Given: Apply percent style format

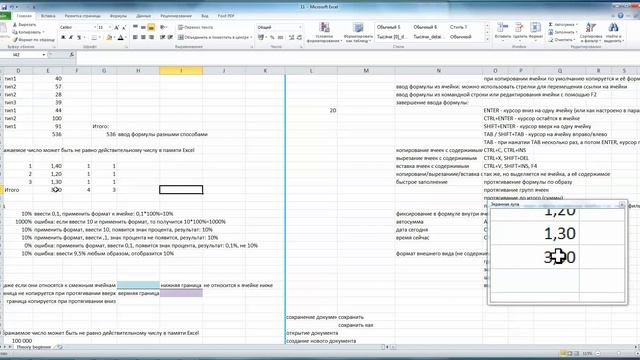Looking at the screenshot, I should 272,37.
